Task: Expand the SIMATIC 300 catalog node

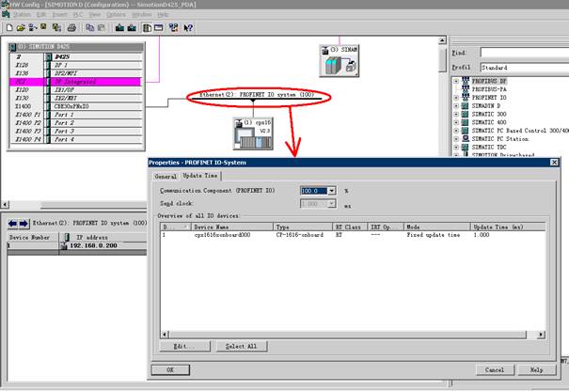Action: click(456, 114)
